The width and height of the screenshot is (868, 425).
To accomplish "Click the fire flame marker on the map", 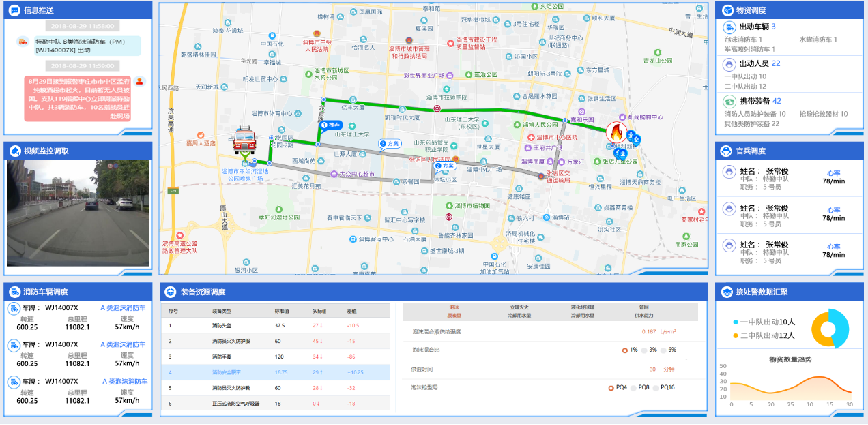I will [x=615, y=132].
